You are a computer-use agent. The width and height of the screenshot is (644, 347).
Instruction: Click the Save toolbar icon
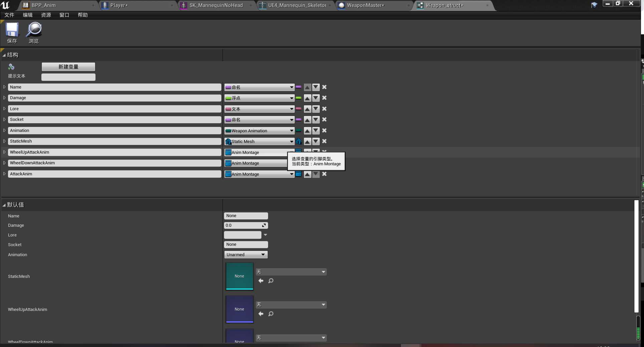[x=12, y=33]
